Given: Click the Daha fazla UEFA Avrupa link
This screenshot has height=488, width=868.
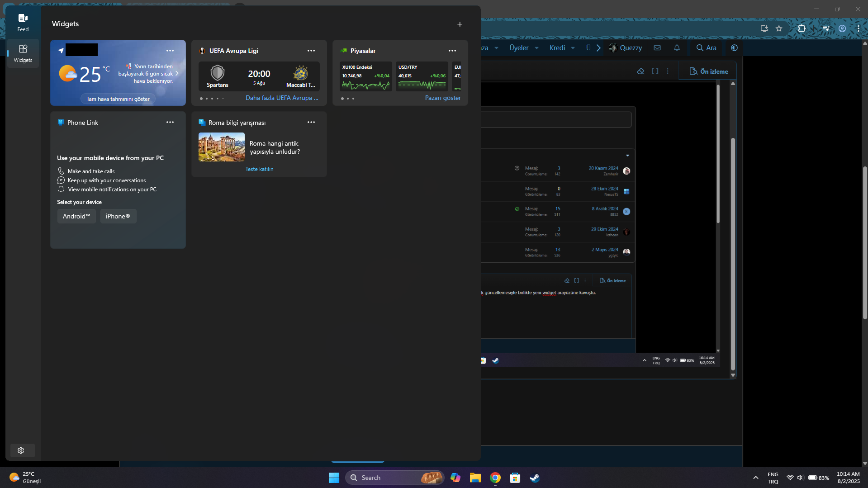Looking at the screenshot, I should pyautogui.click(x=282, y=98).
